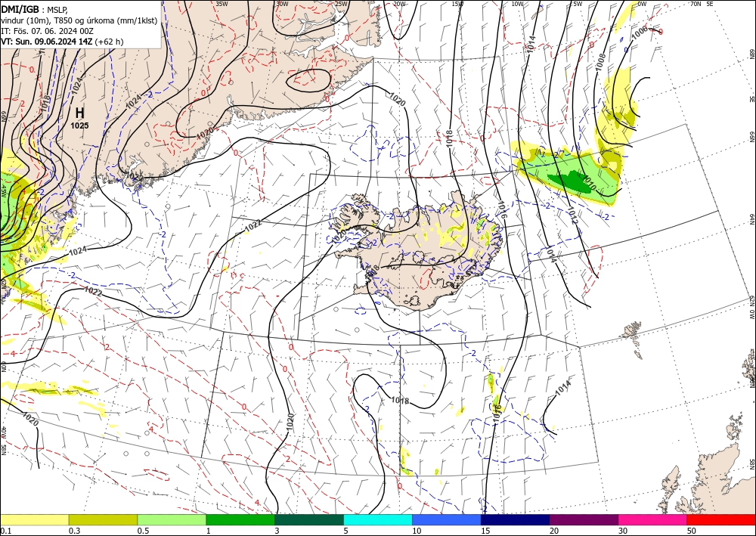The height and width of the screenshot is (536, 756).
Task: Click the 30W longitude label at top
Action: coord(282,4)
